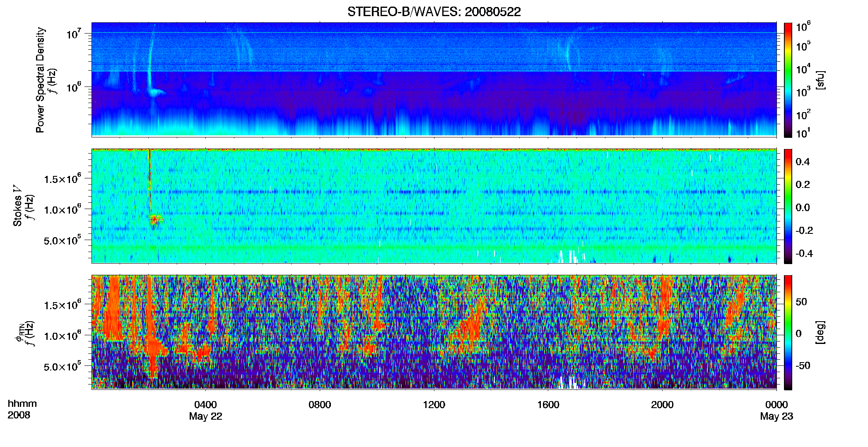Click the hhmm axis format label

click(22, 404)
